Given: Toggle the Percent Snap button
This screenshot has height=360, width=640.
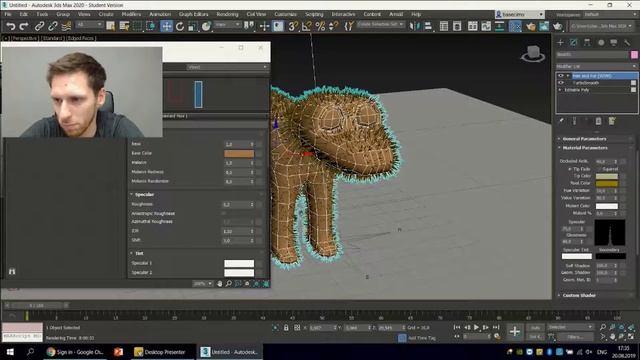Looking at the screenshot, I should 320,27.
